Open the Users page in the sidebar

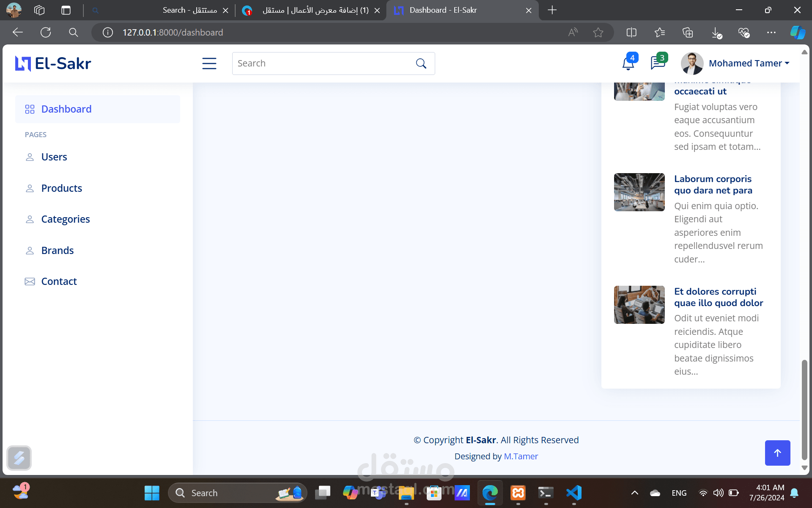[x=54, y=157]
